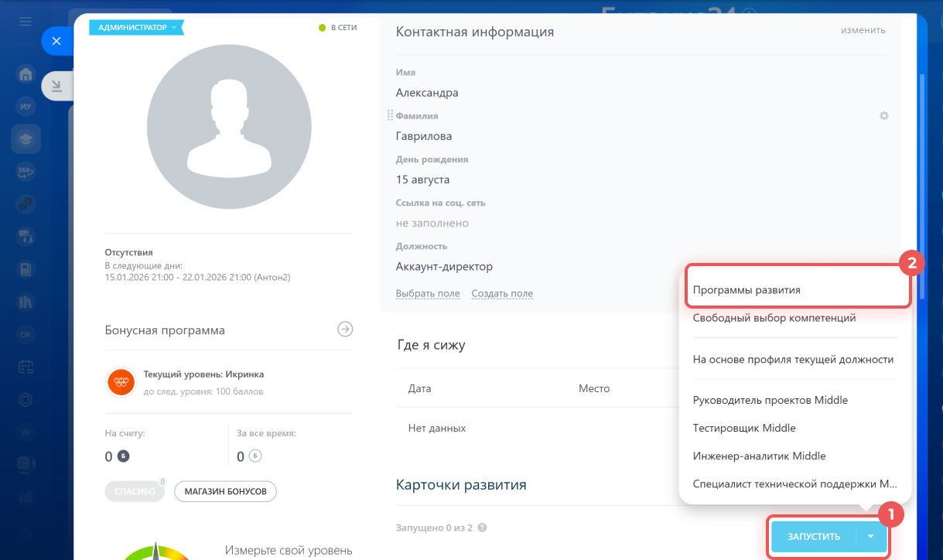Open bonus program arrow icon
This screenshot has width=943, height=560.
[345, 330]
